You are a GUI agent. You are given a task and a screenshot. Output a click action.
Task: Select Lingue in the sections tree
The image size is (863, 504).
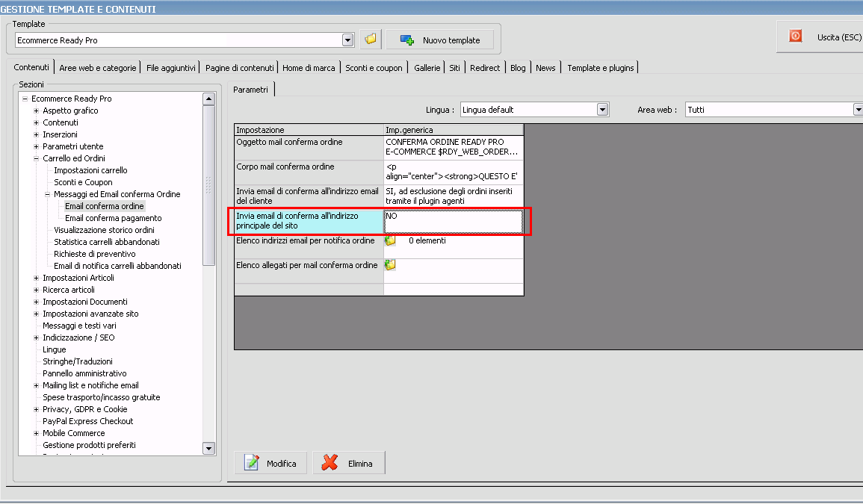pyautogui.click(x=55, y=349)
